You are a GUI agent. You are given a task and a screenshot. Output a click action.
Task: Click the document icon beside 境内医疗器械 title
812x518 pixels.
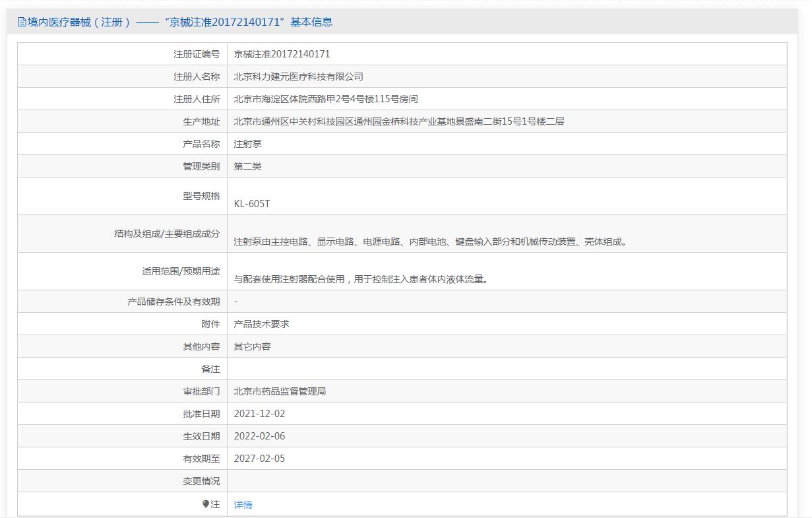coord(22,22)
